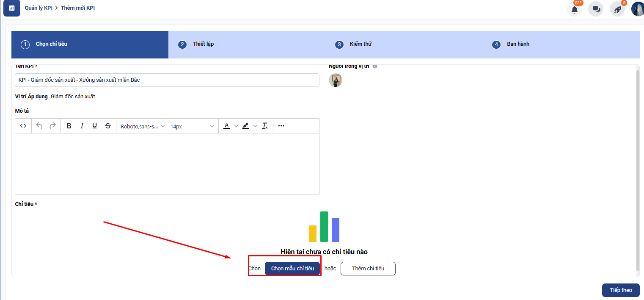Image resolution: width=644 pixels, height=300 pixels.
Task: Click the clear formatting icon
Action: click(x=265, y=126)
